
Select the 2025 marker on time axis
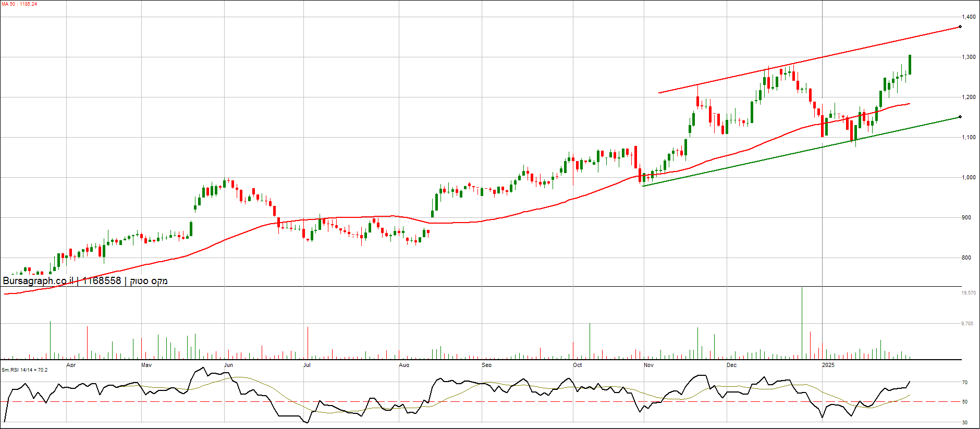(828, 365)
